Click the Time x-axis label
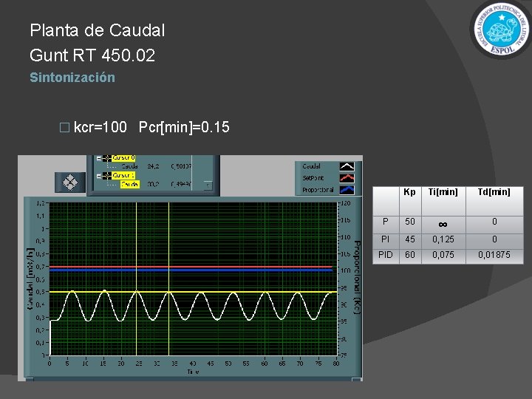 pos(193,372)
